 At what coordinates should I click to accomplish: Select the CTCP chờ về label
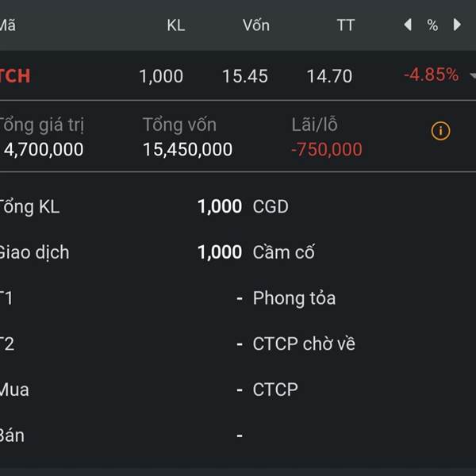point(304,344)
